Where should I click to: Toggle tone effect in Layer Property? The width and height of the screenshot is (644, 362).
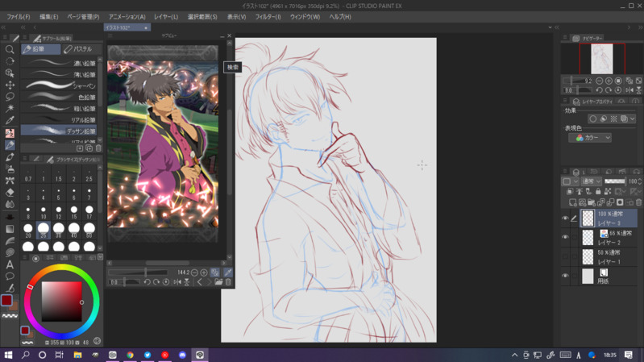coord(613,119)
